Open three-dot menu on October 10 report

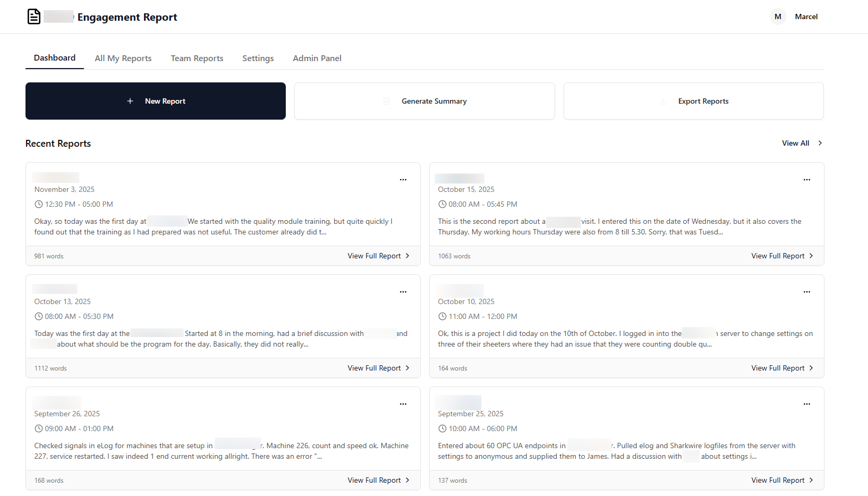click(x=807, y=291)
